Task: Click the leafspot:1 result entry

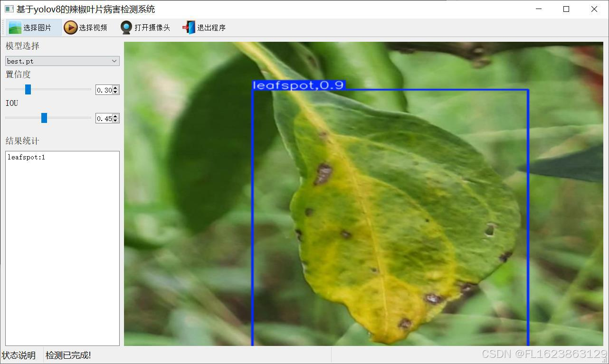Action: [26, 157]
